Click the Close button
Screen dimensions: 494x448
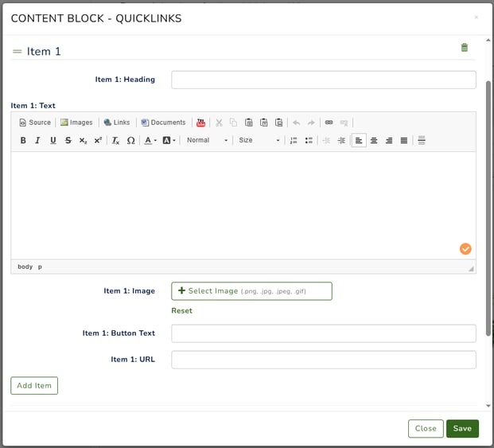pos(426,428)
